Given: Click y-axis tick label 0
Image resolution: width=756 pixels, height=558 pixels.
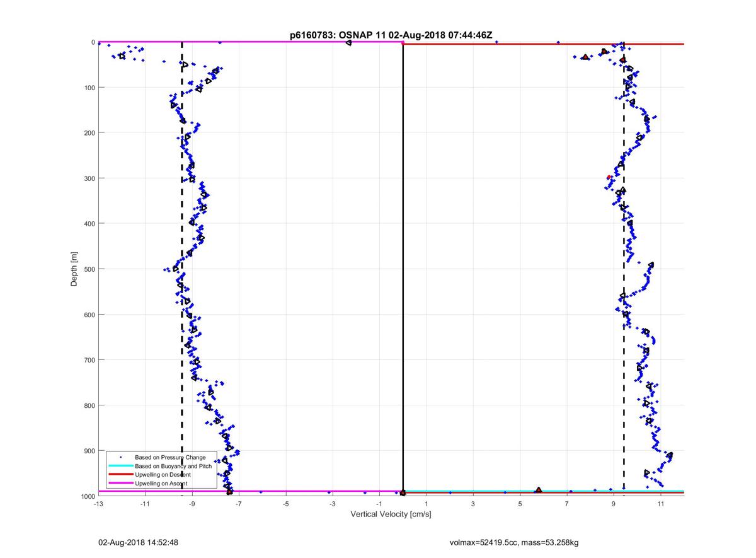Looking at the screenshot, I should (93, 42).
